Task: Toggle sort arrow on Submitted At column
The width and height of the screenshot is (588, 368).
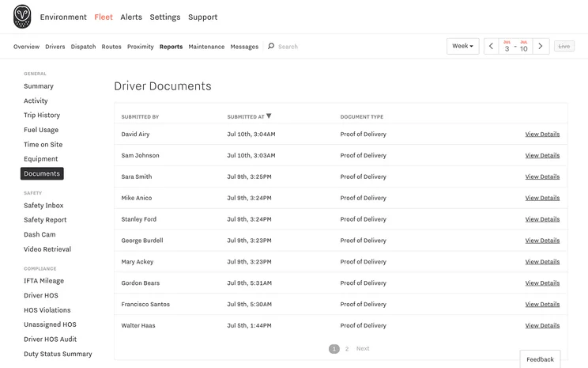Action: click(x=269, y=116)
